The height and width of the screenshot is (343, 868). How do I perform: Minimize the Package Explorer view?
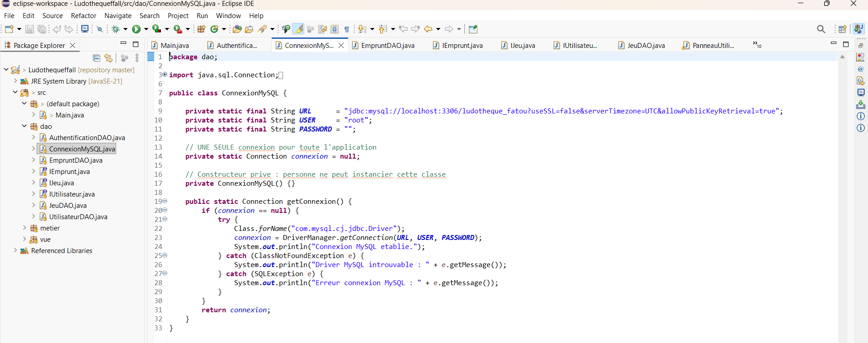point(123,44)
